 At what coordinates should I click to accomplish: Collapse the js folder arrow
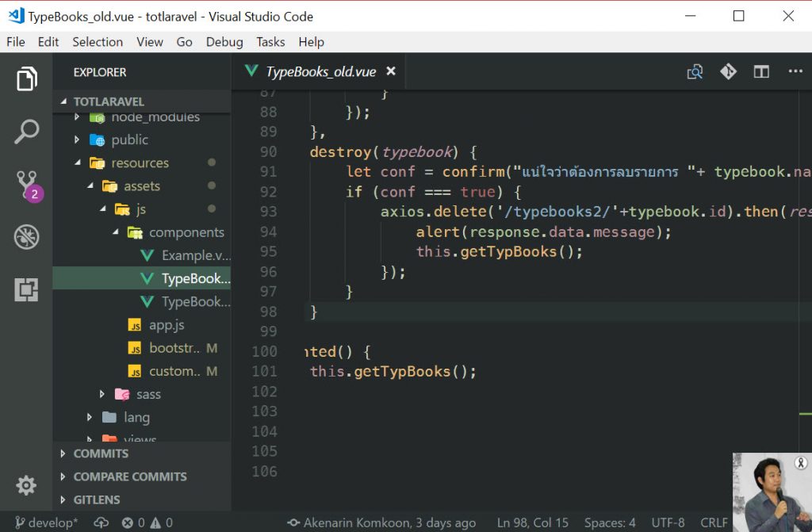[102, 209]
